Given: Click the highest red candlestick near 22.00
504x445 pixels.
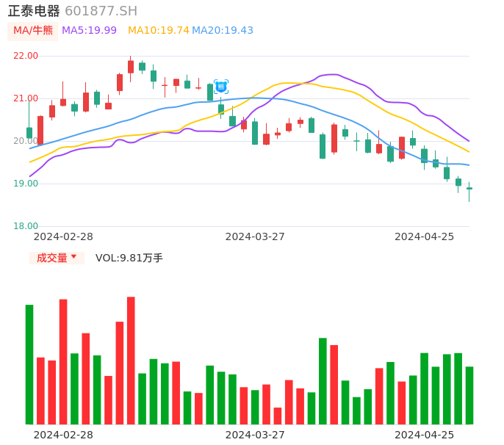Looking at the screenshot, I should click(131, 66).
